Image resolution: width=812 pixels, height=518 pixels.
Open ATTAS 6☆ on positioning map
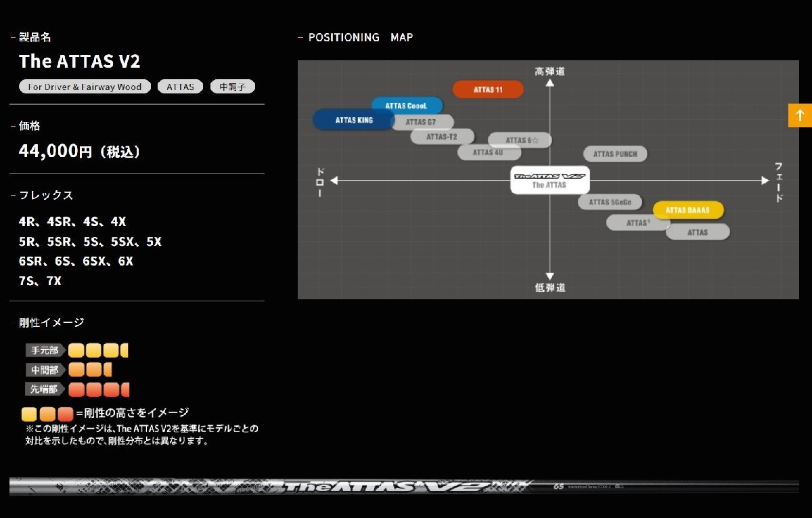(x=520, y=140)
